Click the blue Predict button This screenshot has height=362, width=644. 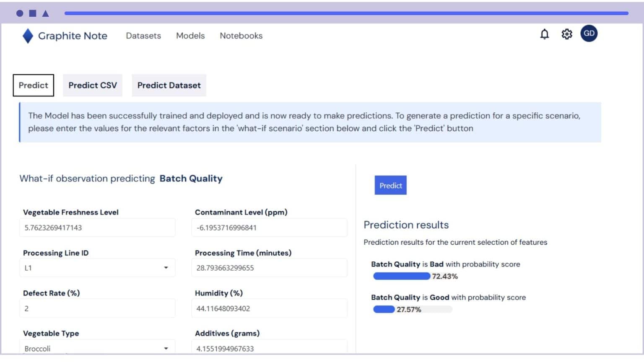(x=390, y=185)
